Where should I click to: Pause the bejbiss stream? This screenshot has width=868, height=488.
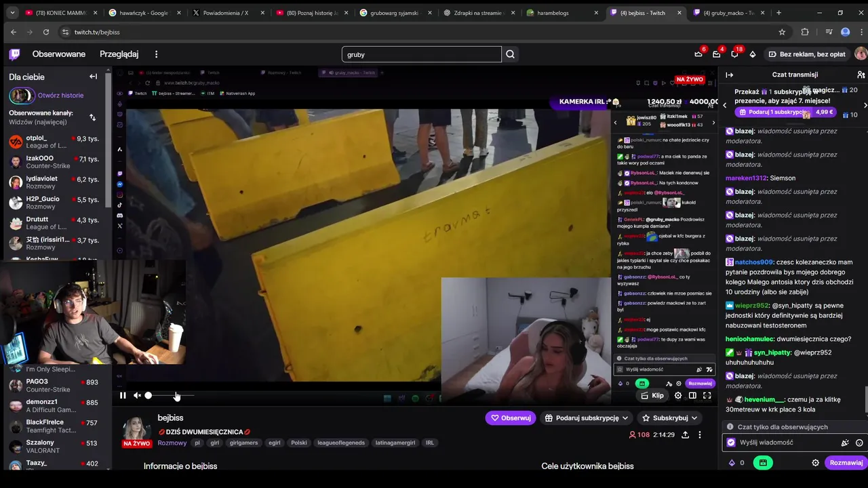point(123,395)
